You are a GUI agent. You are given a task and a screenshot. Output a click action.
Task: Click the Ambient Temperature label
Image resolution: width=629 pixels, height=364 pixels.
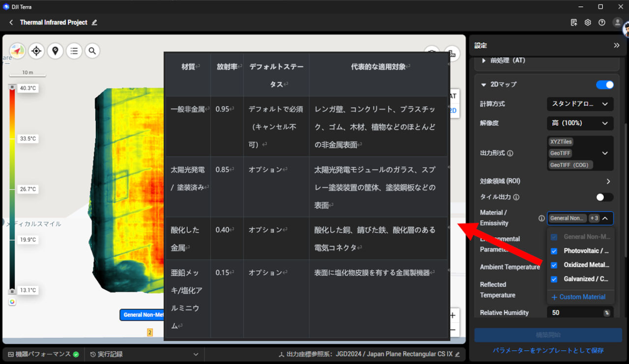click(x=510, y=267)
